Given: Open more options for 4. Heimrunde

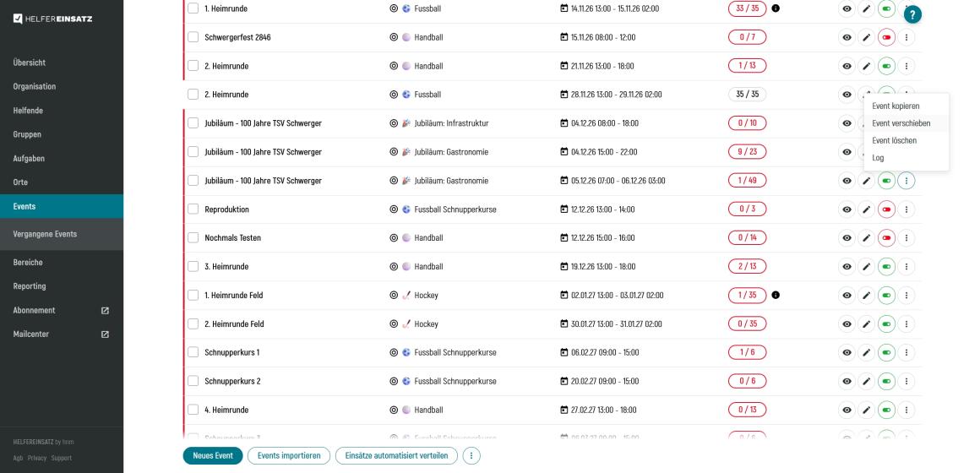Looking at the screenshot, I should (x=906, y=410).
